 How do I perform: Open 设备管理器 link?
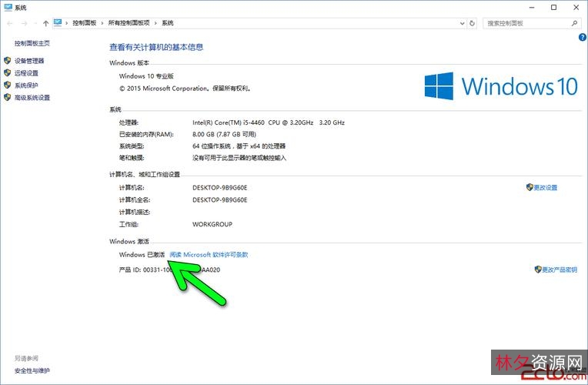29,61
